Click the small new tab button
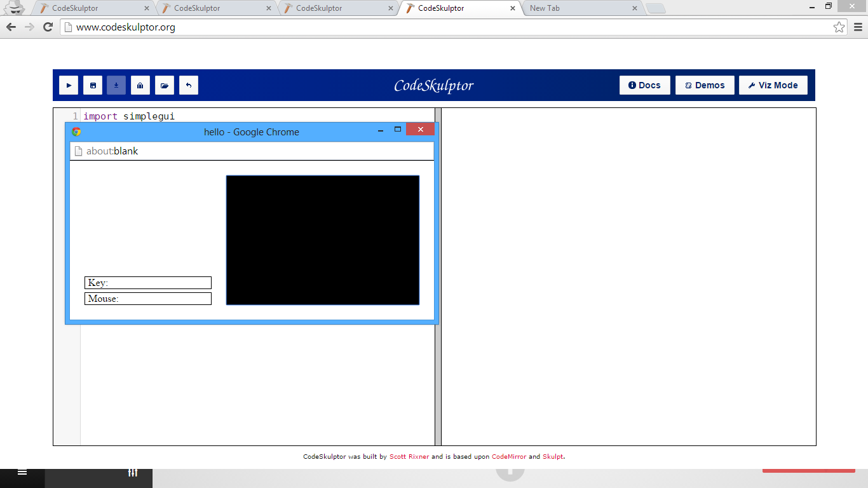Image resolution: width=868 pixels, height=488 pixels. (x=656, y=8)
